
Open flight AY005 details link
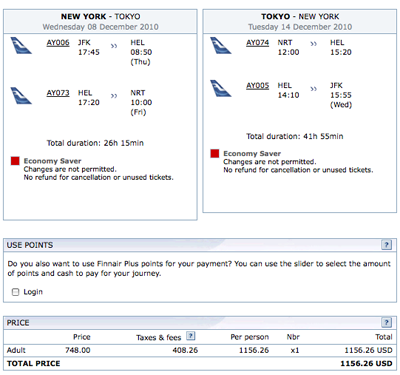coord(258,86)
